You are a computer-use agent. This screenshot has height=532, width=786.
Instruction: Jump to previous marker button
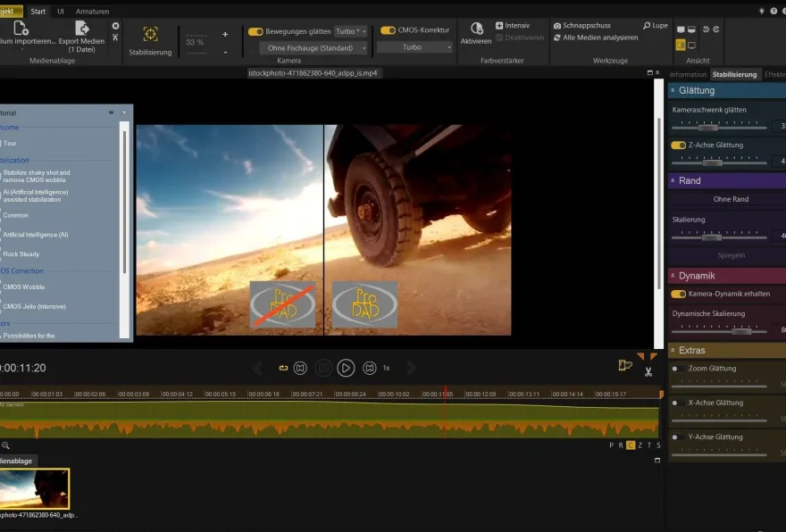pyautogui.click(x=300, y=368)
